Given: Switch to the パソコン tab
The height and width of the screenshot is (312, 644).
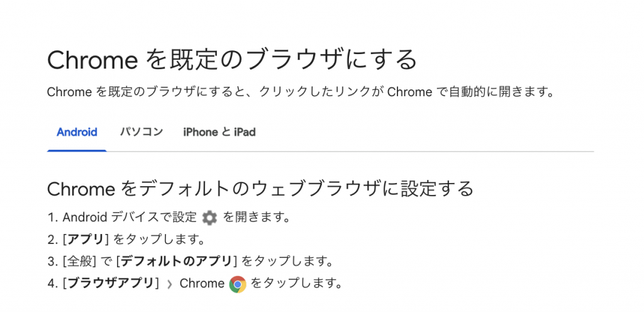Looking at the screenshot, I should click(x=142, y=132).
